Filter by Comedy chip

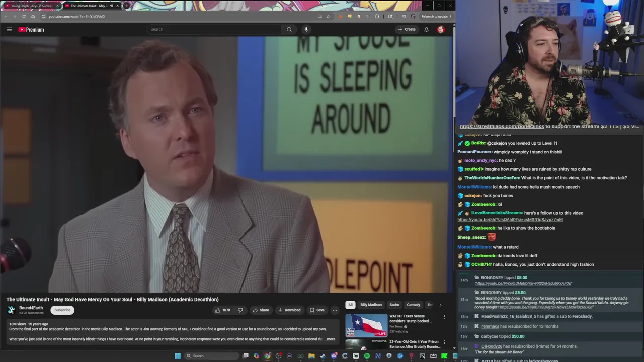click(414, 305)
